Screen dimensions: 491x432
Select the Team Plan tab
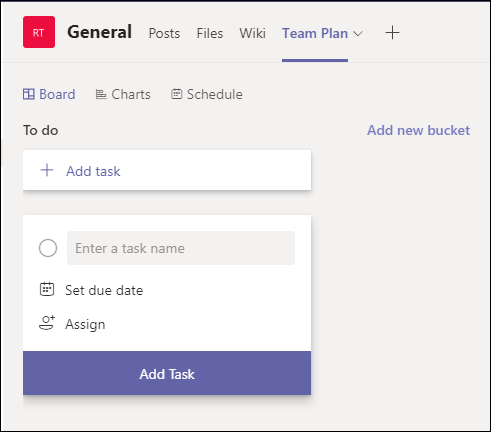click(315, 33)
